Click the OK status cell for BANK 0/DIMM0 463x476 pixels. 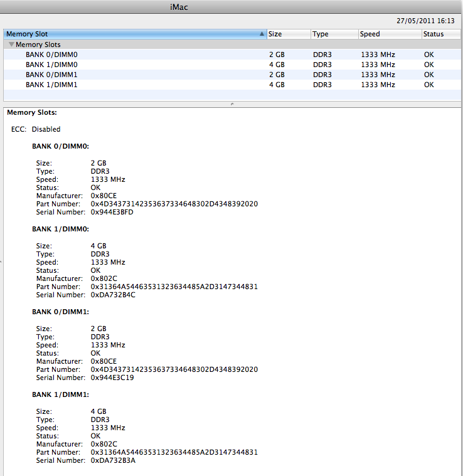click(x=429, y=55)
